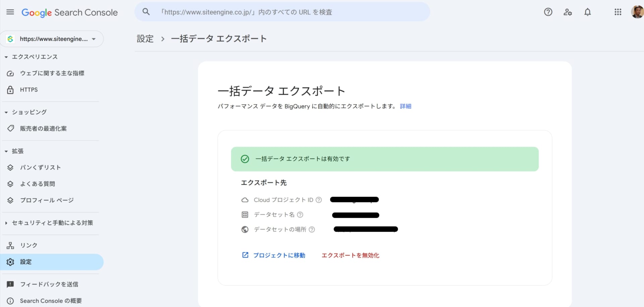Select the パンくずリスト breadcrumbs icon
The height and width of the screenshot is (307, 644).
[x=10, y=167]
